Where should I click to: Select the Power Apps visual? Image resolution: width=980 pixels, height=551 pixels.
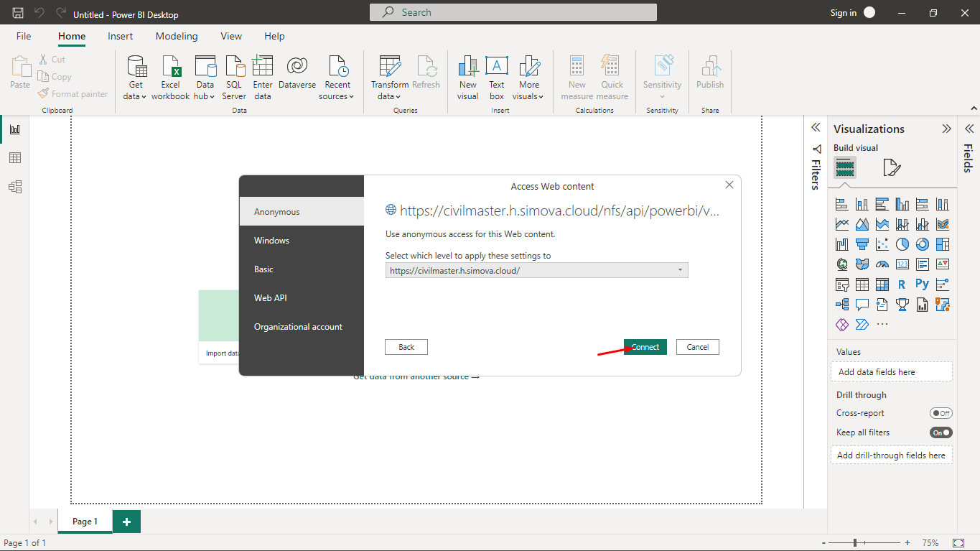click(x=842, y=325)
